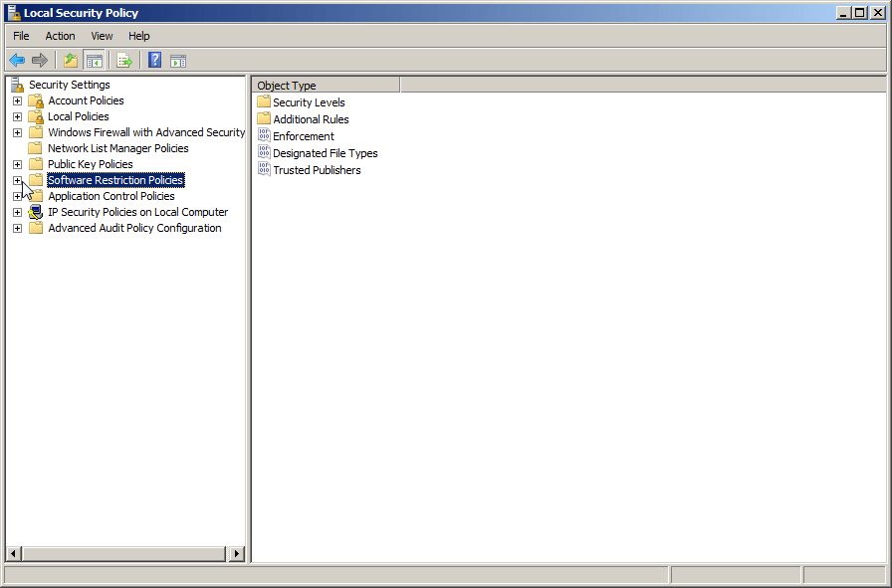Select the Security Levels list item
The image size is (892, 588).
click(309, 102)
